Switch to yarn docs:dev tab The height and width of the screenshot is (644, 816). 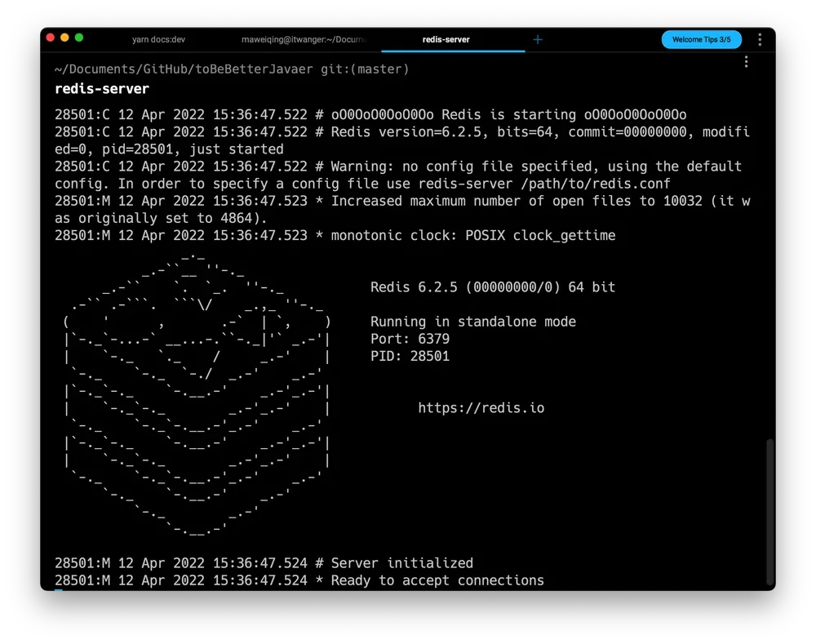point(159,39)
